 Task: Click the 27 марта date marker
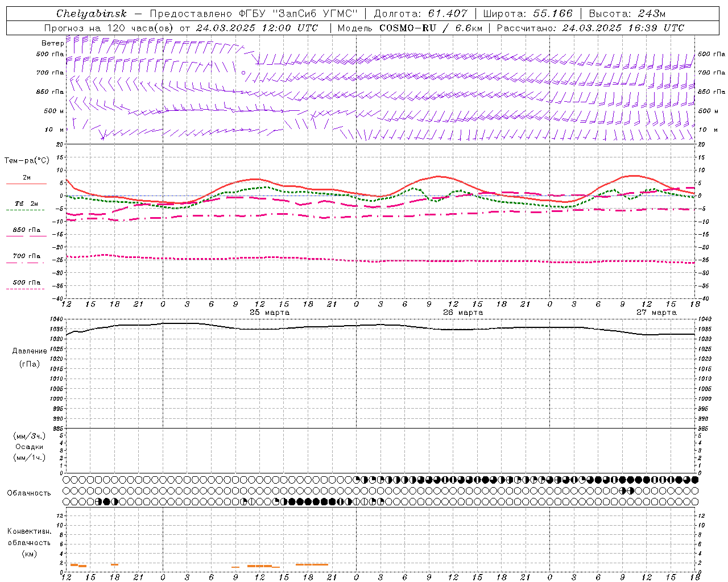click(x=656, y=313)
